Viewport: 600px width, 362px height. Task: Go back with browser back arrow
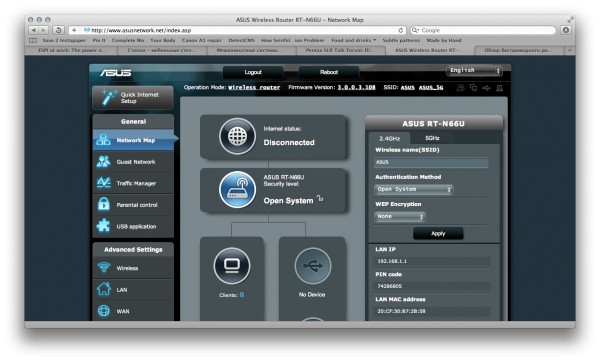coord(34,30)
